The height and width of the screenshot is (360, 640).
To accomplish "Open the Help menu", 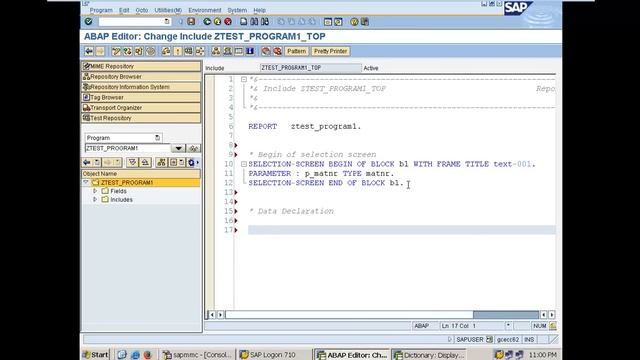I will 260,10.
